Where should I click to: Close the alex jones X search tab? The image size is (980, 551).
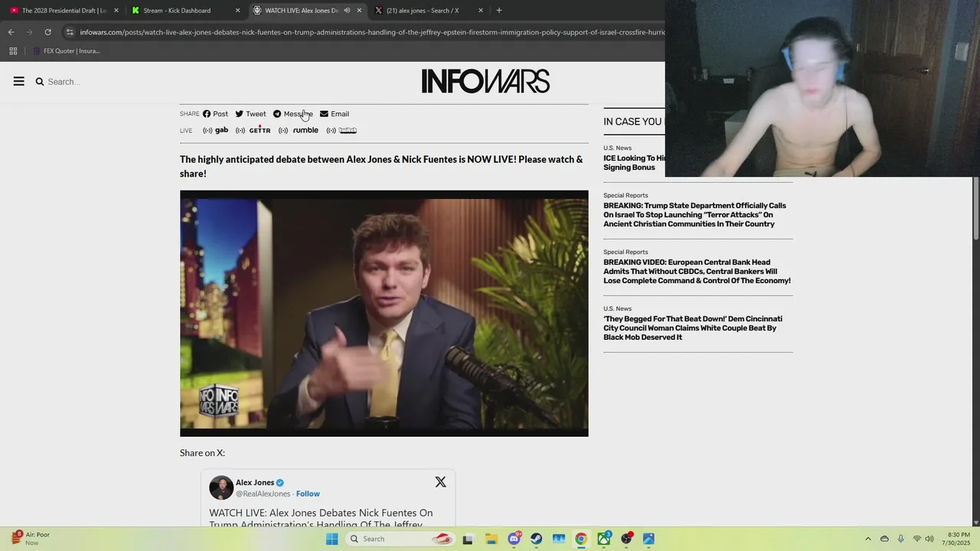coord(481,11)
